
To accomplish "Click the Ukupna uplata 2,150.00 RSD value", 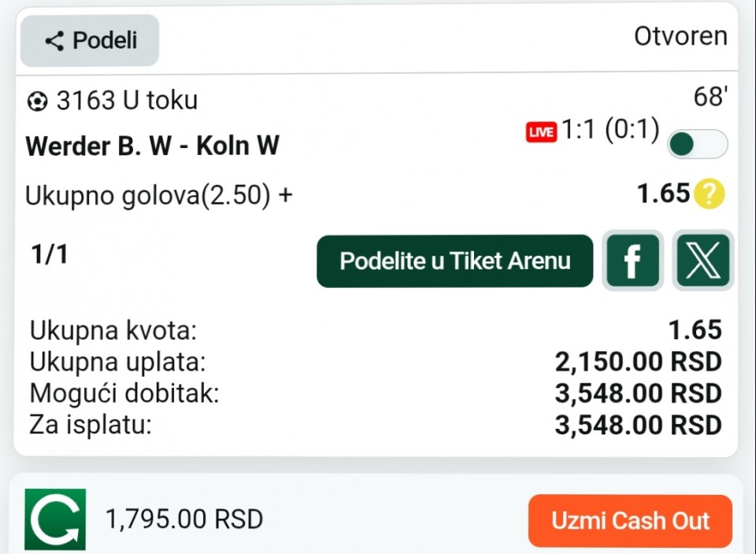I will pos(638,362).
